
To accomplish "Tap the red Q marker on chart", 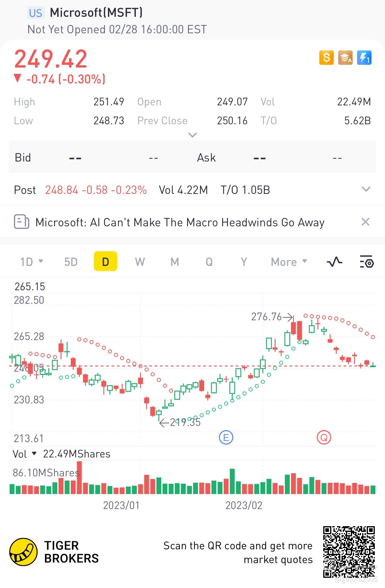I will (x=324, y=438).
